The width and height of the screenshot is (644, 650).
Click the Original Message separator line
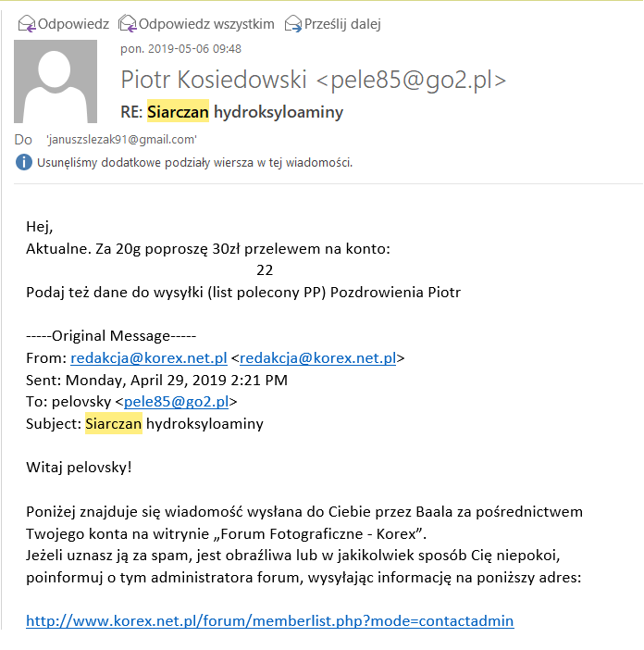[x=111, y=335]
